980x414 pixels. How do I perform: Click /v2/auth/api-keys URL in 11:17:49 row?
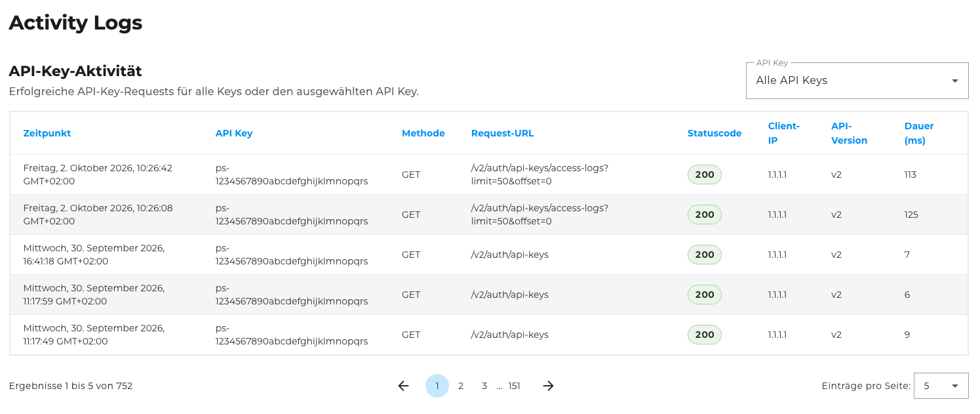pos(510,335)
